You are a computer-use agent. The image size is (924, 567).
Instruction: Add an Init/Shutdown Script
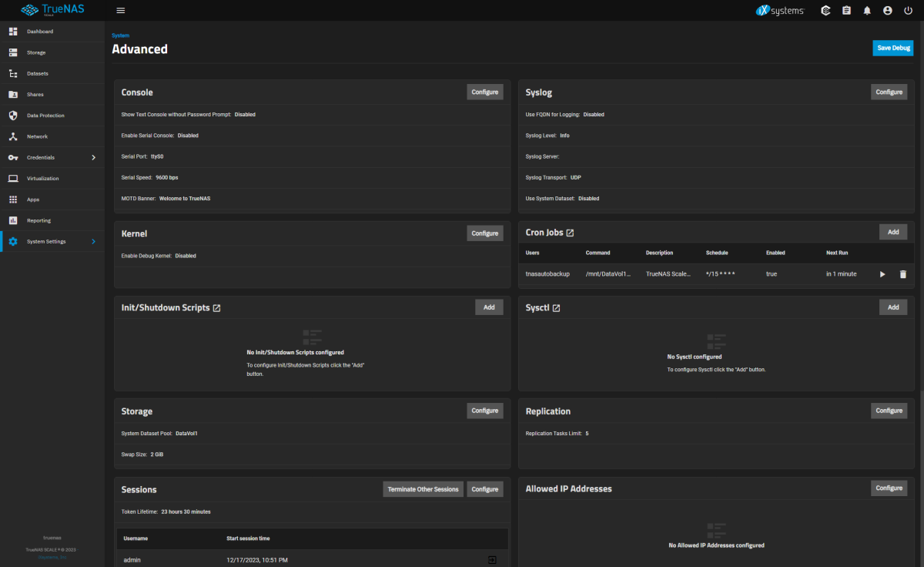click(x=489, y=307)
